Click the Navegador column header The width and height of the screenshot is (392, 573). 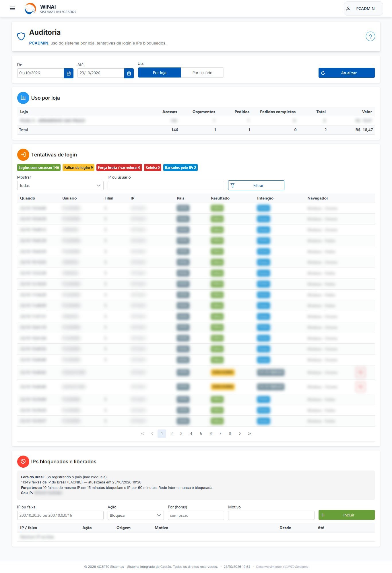318,198
